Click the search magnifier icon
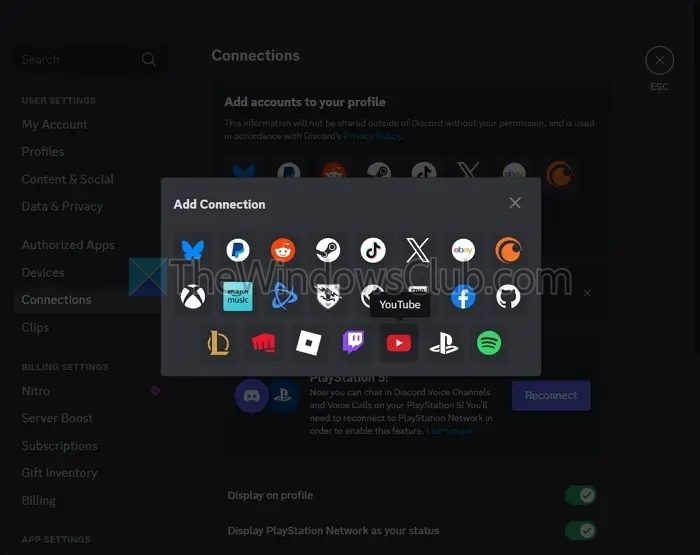The image size is (700, 555). 148,59
